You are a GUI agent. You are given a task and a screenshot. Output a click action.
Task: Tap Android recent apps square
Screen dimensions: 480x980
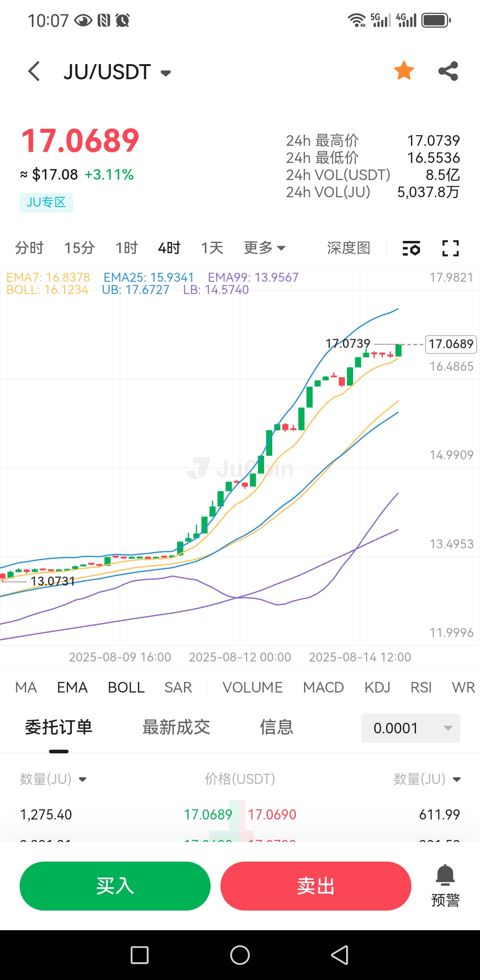[x=140, y=955]
